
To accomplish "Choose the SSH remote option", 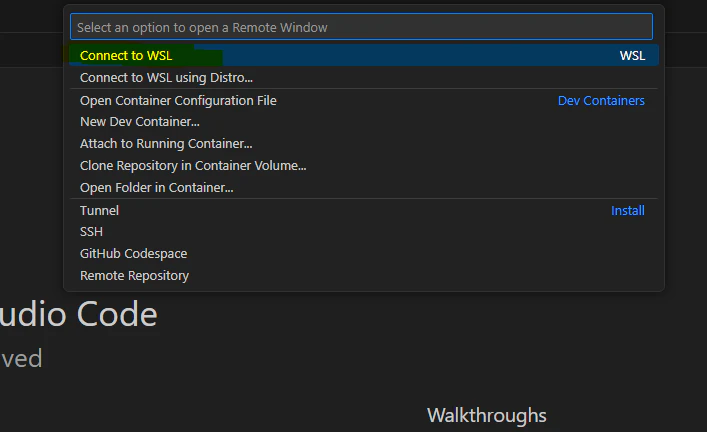I will (x=364, y=232).
